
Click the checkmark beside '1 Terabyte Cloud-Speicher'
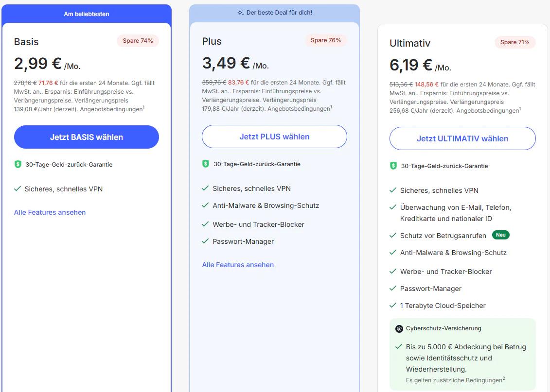click(393, 306)
